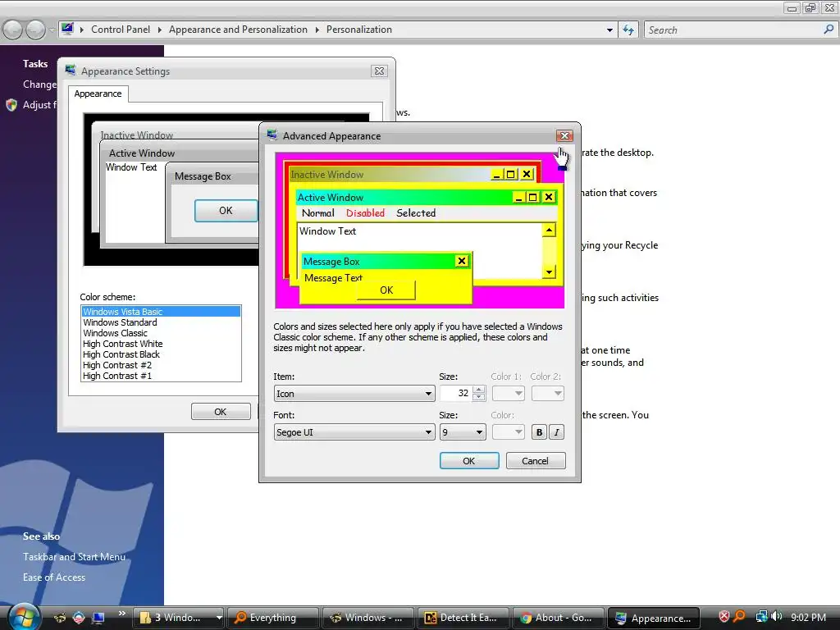840x630 pixels.
Task: Click Window Text in colorful preview
Action: (x=328, y=231)
